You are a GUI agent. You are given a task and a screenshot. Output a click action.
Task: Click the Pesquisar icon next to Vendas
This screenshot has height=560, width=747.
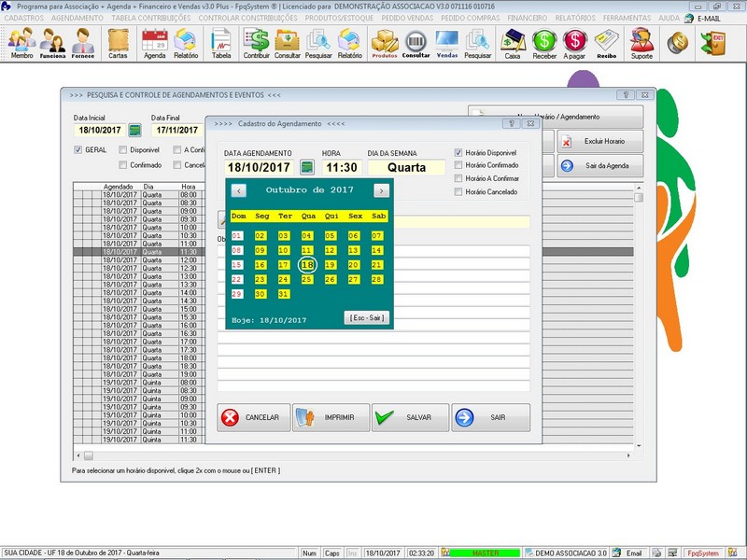[x=477, y=43]
